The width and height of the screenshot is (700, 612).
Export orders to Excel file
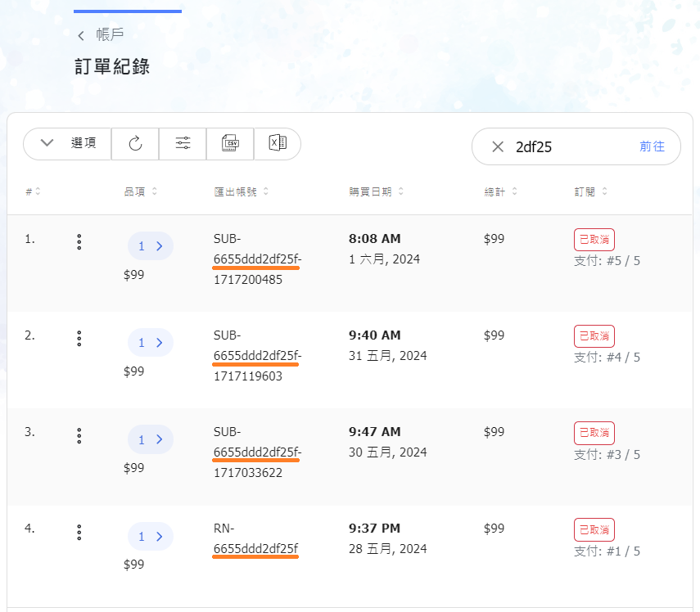coord(278,143)
